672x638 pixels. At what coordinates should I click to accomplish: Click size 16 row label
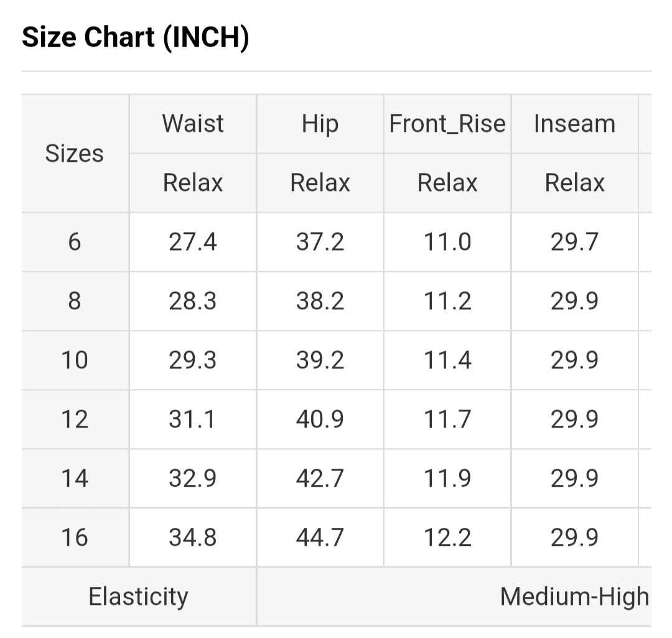pos(75,537)
